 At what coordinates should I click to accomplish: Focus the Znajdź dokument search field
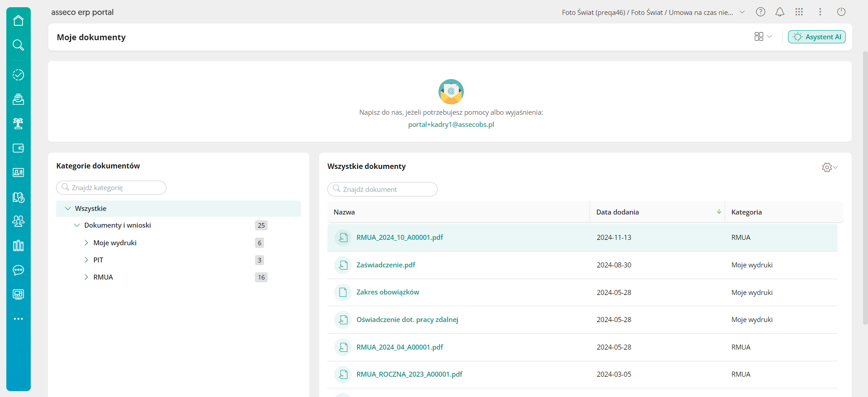pyautogui.click(x=382, y=189)
